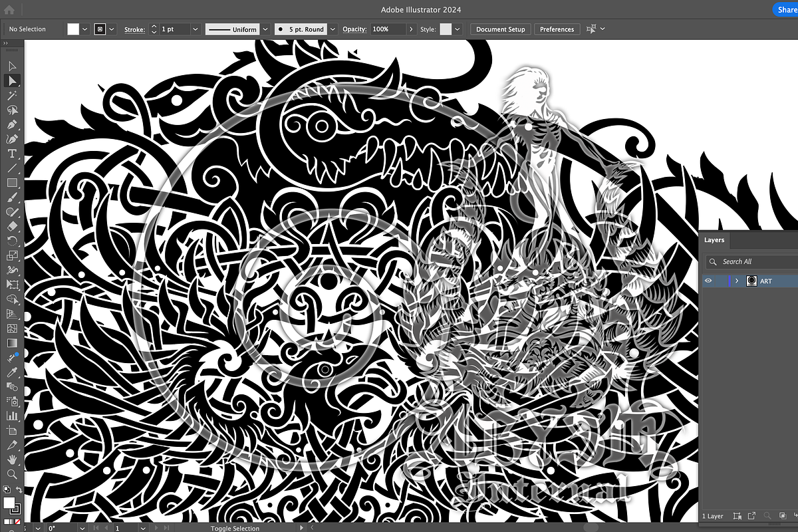Select the Rotate tool

[12, 241]
